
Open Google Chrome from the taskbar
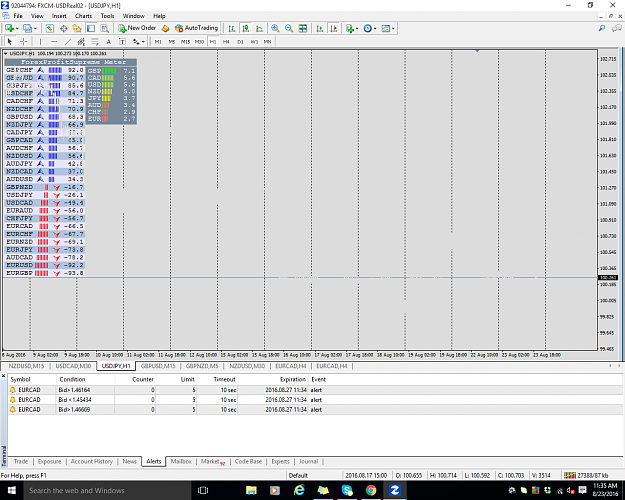[x=371, y=490]
